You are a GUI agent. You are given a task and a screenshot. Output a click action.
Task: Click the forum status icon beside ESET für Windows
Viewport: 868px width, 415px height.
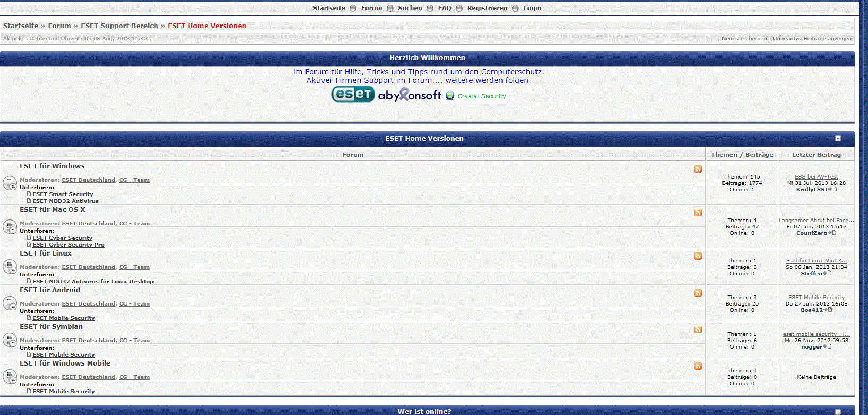10,183
